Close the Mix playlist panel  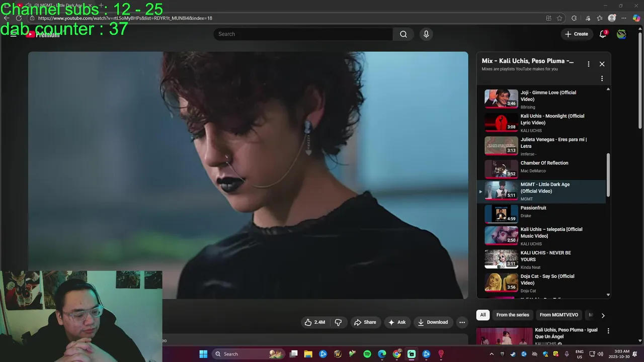[x=602, y=64]
